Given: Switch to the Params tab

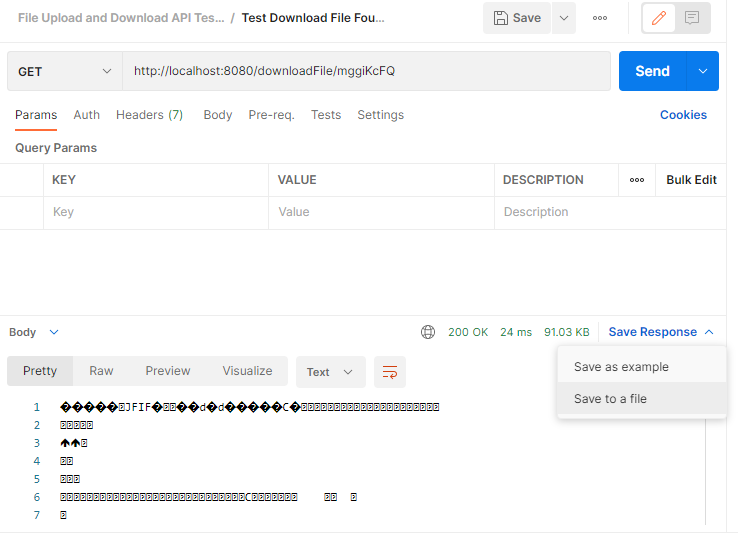Looking at the screenshot, I should point(36,115).
